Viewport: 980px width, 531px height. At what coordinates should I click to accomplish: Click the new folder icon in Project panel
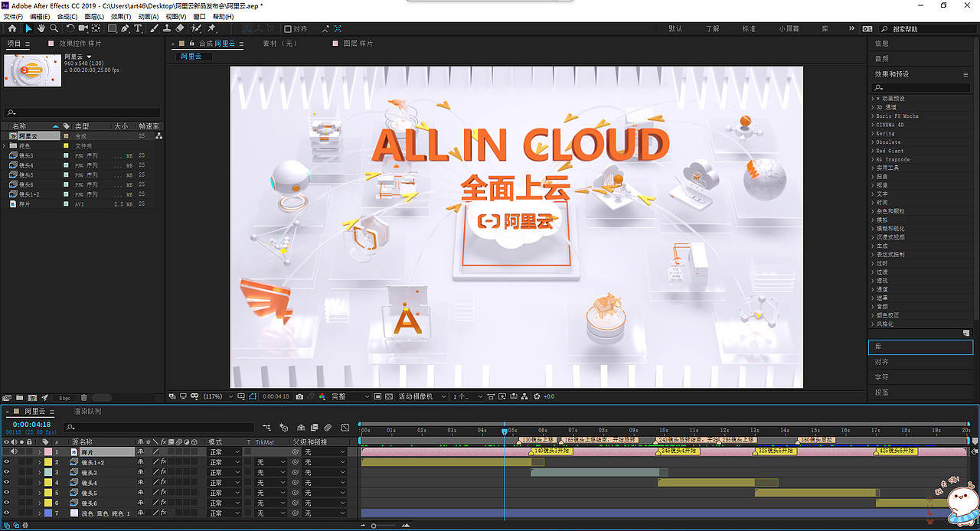[x=19, y=397]
